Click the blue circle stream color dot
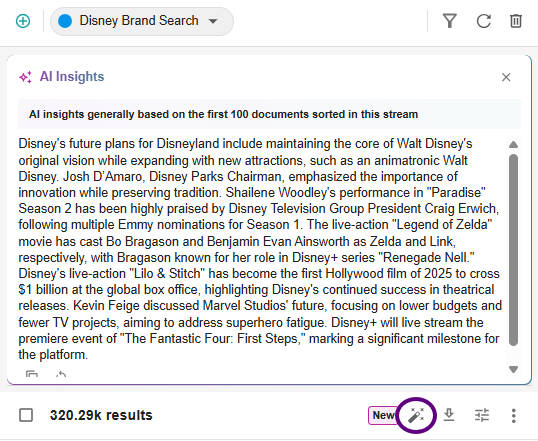The image size is (538, 441). pyautogui.click(x=65, y=21)
